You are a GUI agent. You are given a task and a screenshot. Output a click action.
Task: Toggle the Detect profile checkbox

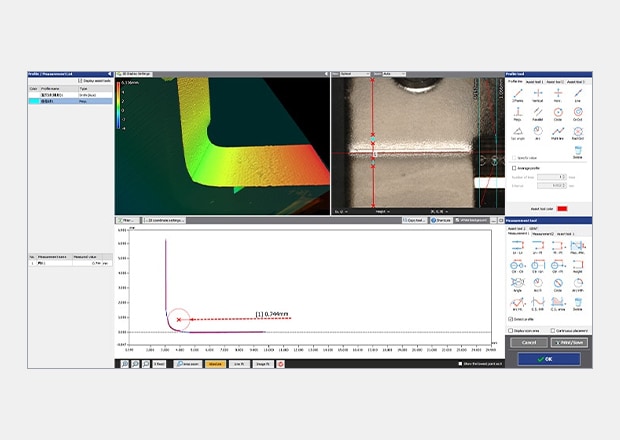pos(512,319)
